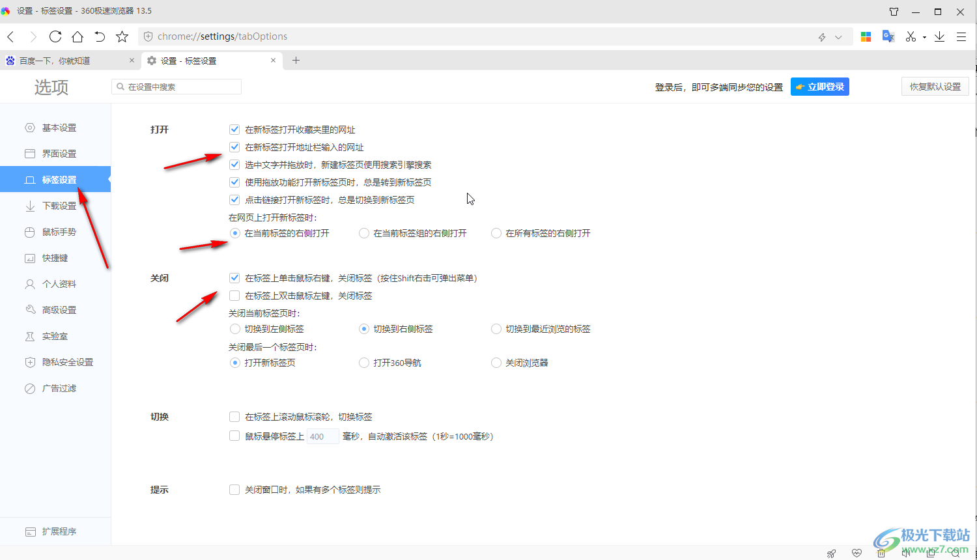Viewport: 977px width, 560px height.
Task: Open the home page via the house icon
Action: tap(78, 36)
